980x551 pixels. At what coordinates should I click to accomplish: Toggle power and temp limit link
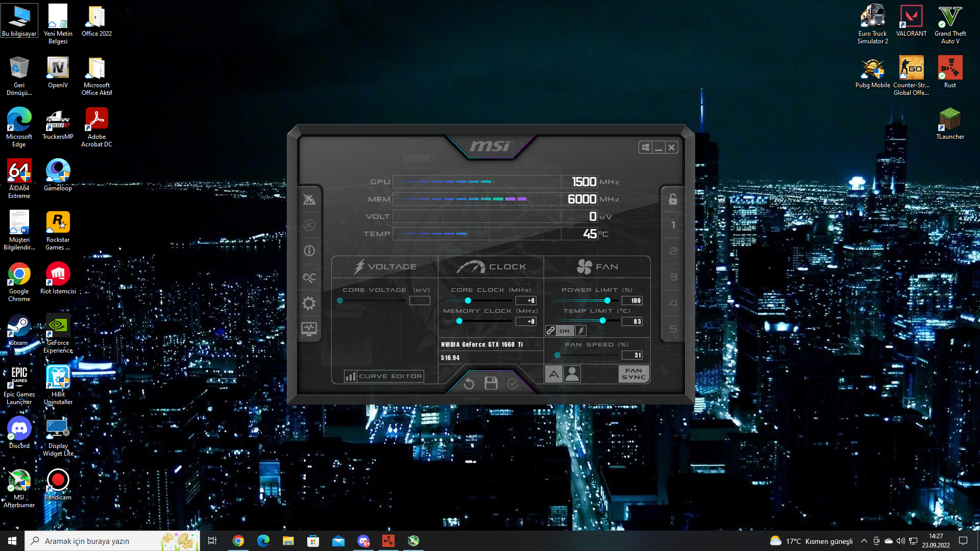551,331
